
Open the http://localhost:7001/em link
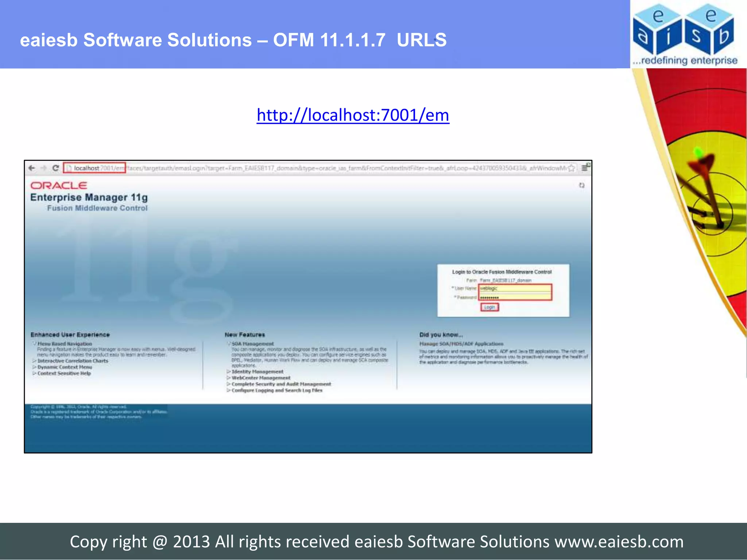coord(353,115)
